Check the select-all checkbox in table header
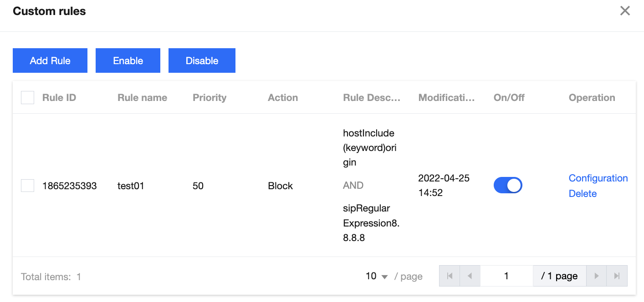 point(28,98)
